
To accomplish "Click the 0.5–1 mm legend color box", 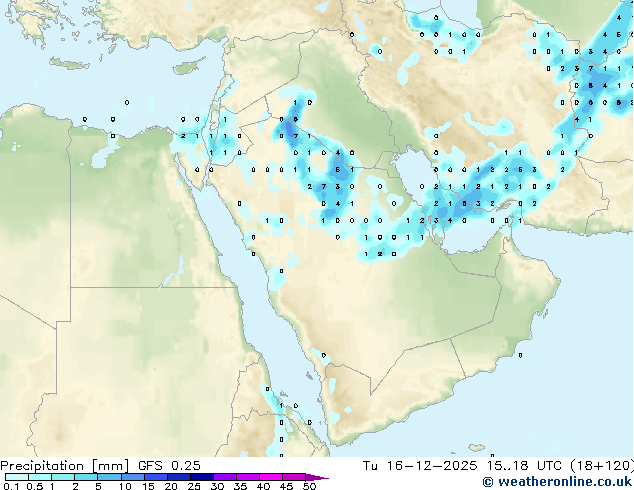I will (40, 477).
